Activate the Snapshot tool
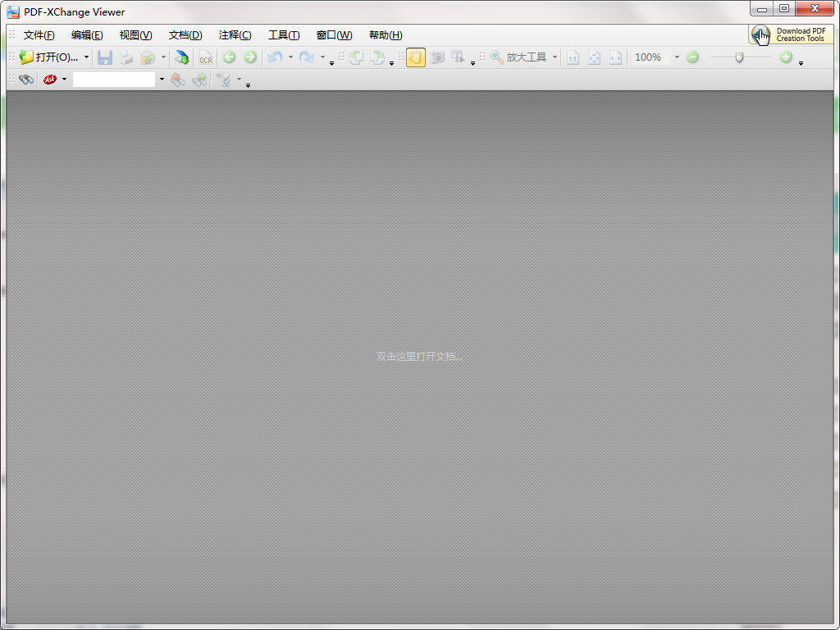840x630 pixels. click(x=438, y=57)
